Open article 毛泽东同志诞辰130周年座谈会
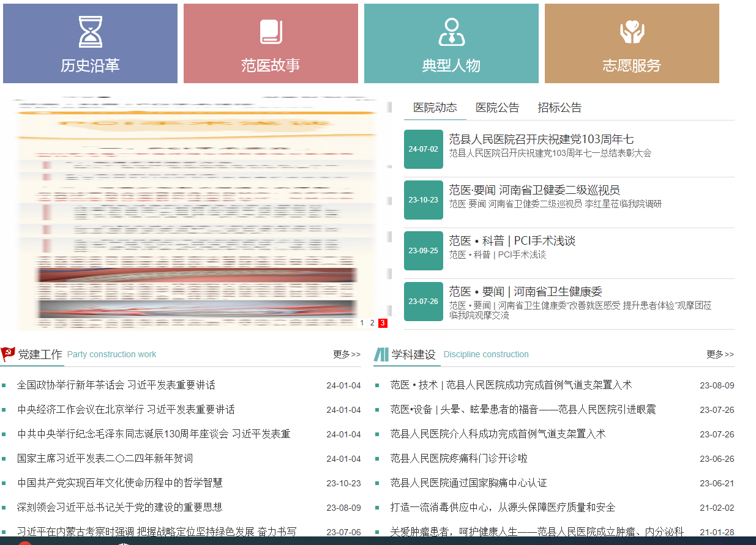Image resolution: width=756 pixels, height=545 pixels. coord(154,434)
